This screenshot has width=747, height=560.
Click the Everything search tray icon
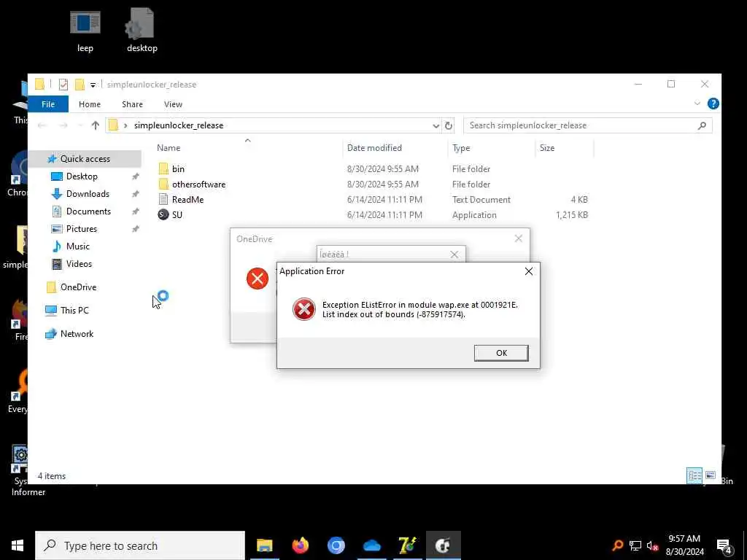coord(618,545)
